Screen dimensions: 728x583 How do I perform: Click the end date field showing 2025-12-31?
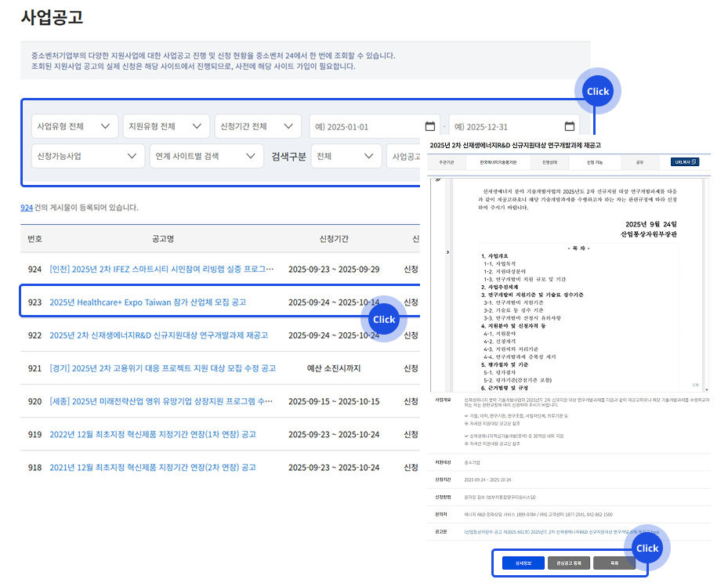coord(505,127)
